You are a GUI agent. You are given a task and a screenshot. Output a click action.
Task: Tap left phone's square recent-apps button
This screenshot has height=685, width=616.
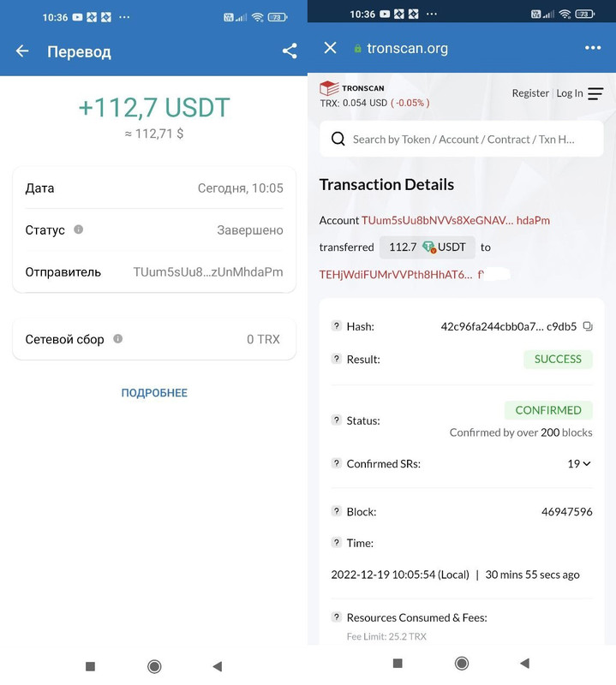[x=90, y=666]
